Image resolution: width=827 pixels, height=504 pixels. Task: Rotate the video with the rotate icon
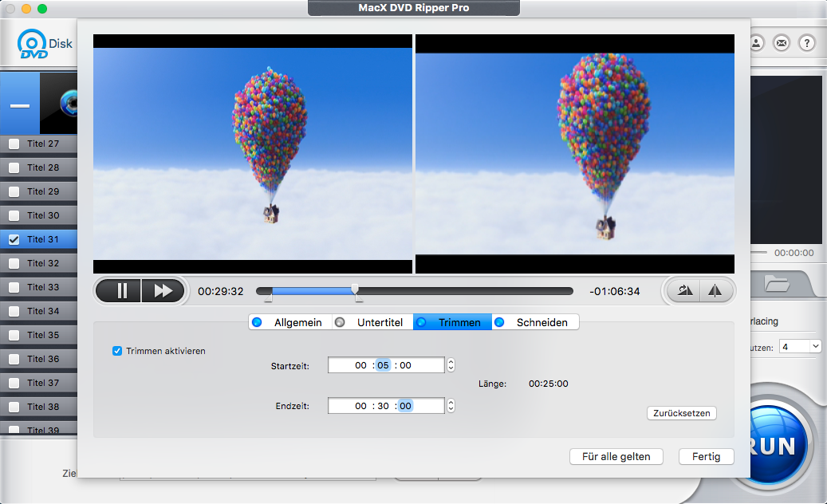pyautogui.click(x=684, y=290)
